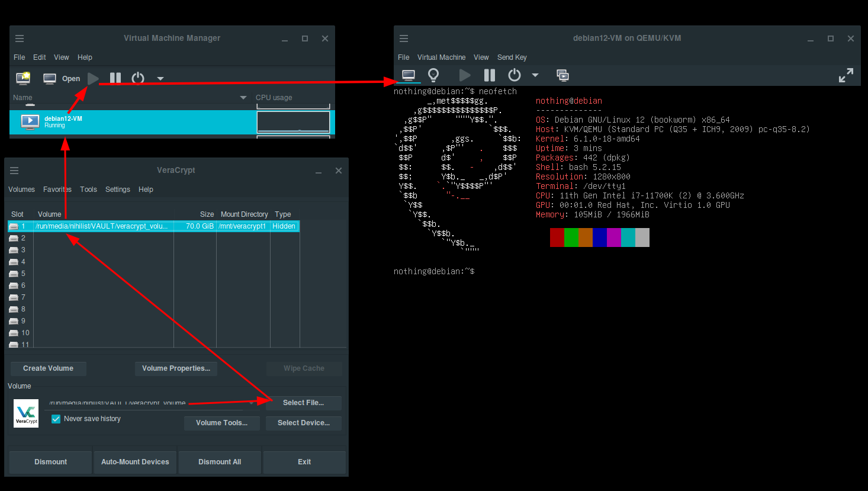Select mounted volume in VeraCrypt slot 1
Image resolution: width=868 pixels, height=491 pixels.
tap(154, 226)
